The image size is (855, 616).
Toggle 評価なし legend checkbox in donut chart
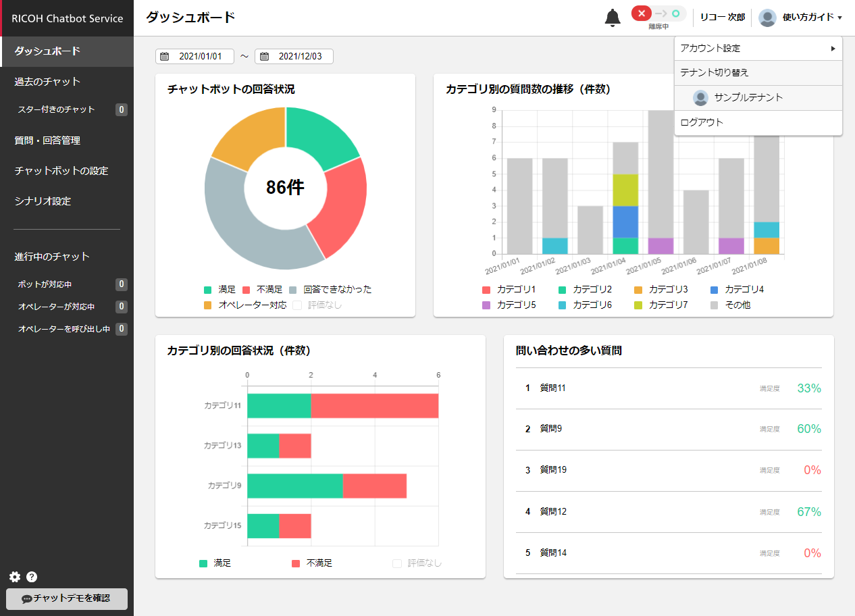tap(297, 305)
